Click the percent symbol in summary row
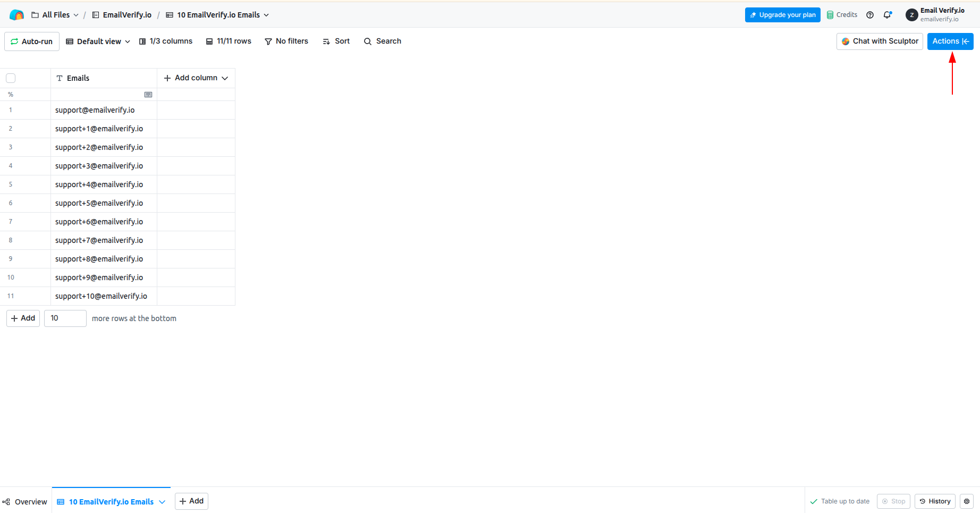 click(x=11, y=95)
